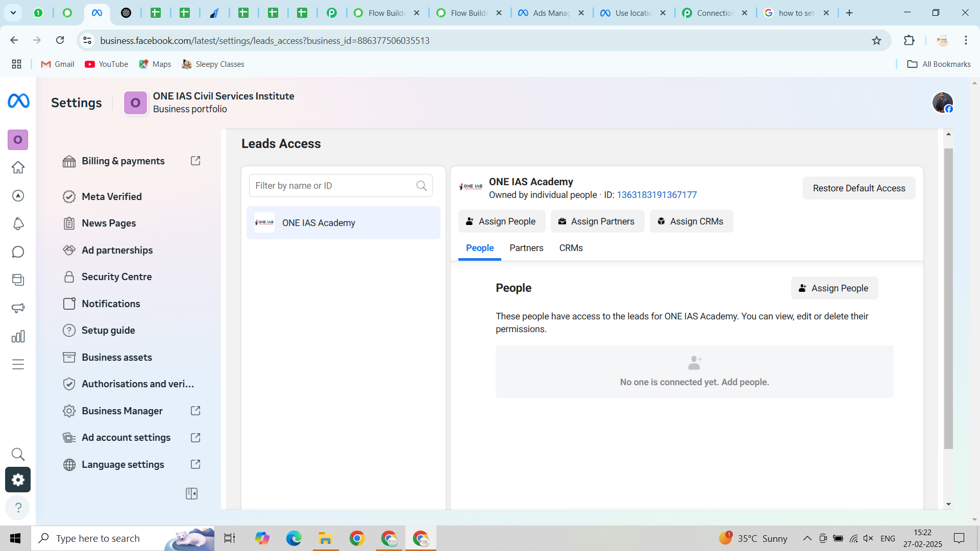The image size is (980, 551).
Task: Open the Task View taskbar icon
Action: coord(230,538)
